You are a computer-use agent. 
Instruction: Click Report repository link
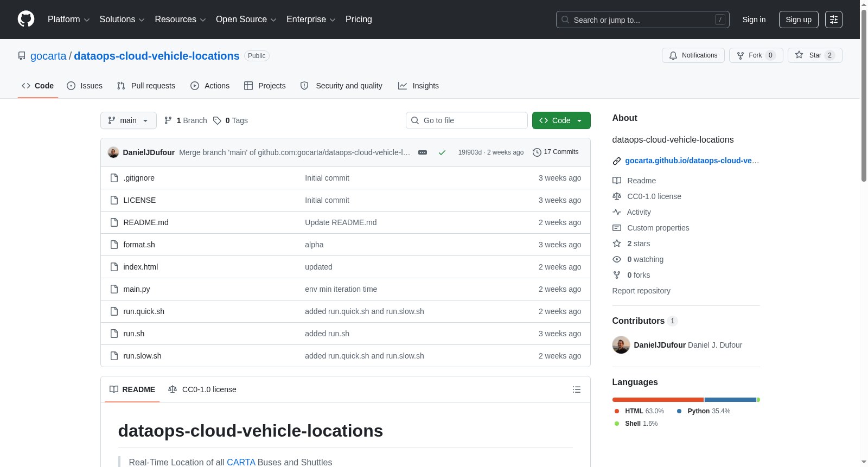point(641,291)
